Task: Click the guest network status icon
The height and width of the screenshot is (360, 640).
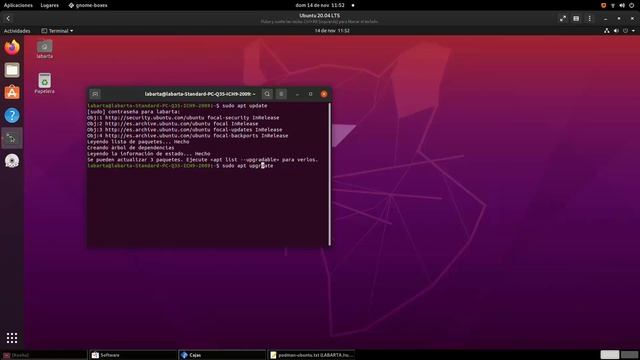Action: [607, 31]
